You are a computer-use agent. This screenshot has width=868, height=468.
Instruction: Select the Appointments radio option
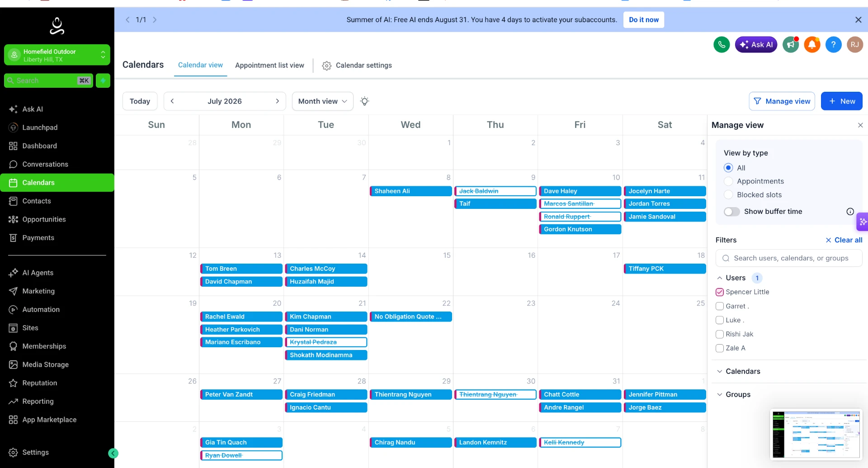pyautogui.click(x=728, y=181)
